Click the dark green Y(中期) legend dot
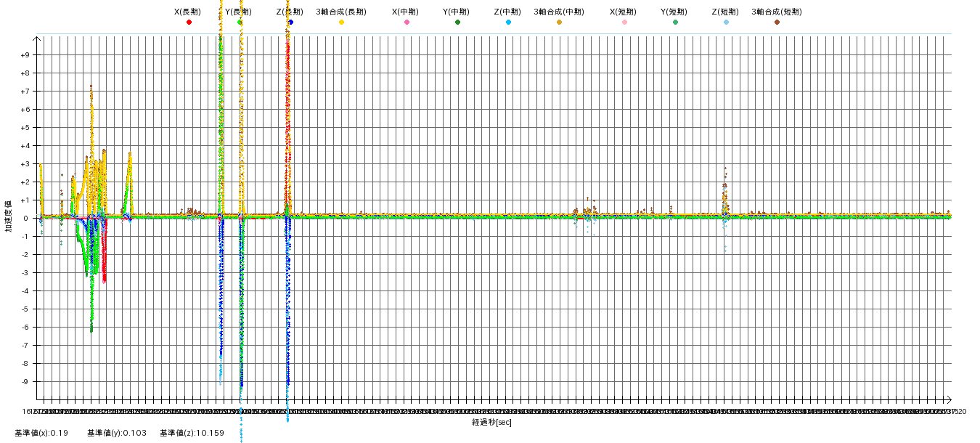Viewport: 980px width, 443px height. 457,23
